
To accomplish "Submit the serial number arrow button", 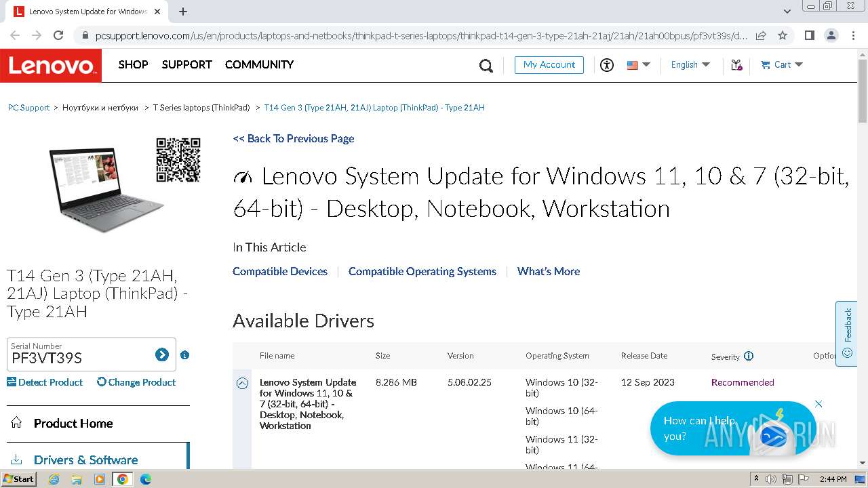I will 161,354.
